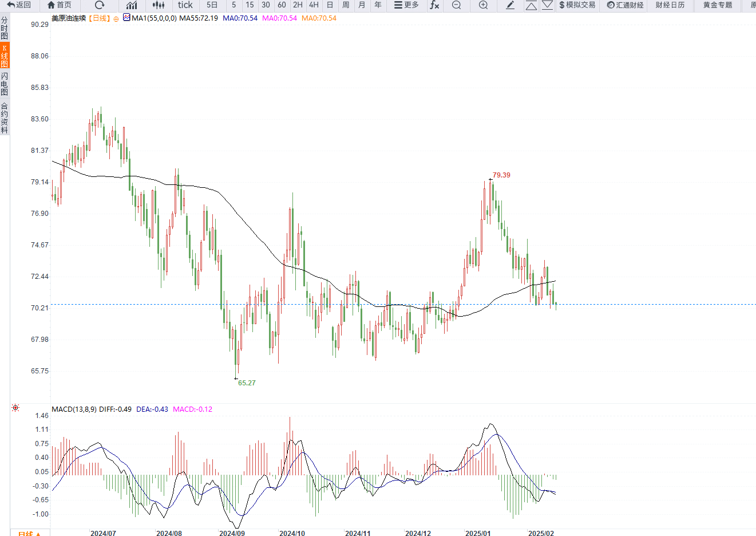Click the 返回 back button
Image resolution: width=756 pixels, height=536 pixels.
point(19,5)
